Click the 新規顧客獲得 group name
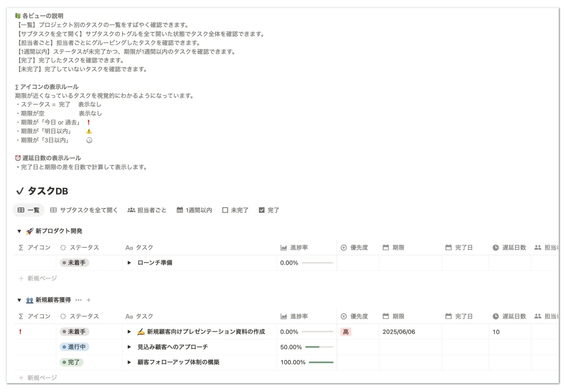This screenshot has width=566, height=392. [x=53, y=300]
